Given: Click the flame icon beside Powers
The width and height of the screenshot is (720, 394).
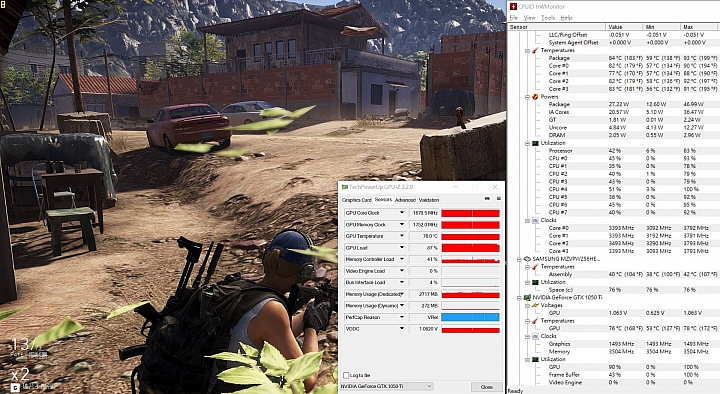Looking at the screenshot, I should click(535, 96).
